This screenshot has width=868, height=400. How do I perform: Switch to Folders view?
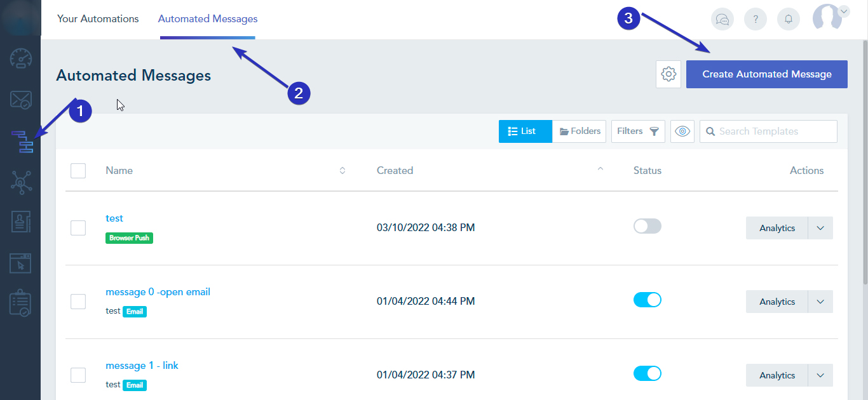point(579,131)
